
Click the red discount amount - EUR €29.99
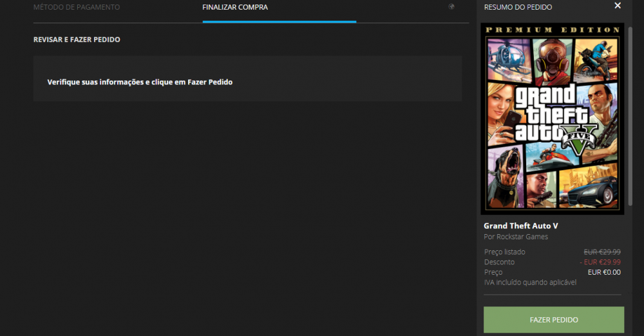pos(600,262)
